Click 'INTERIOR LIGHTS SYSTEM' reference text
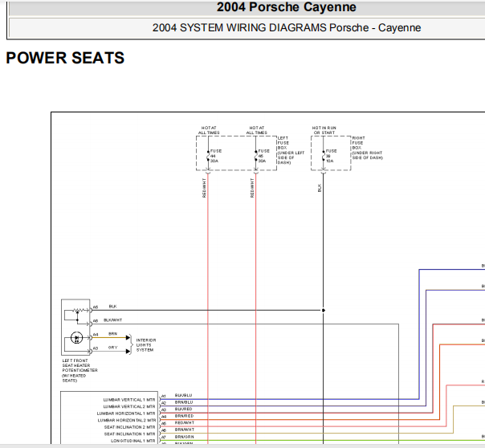 [146, 345]
